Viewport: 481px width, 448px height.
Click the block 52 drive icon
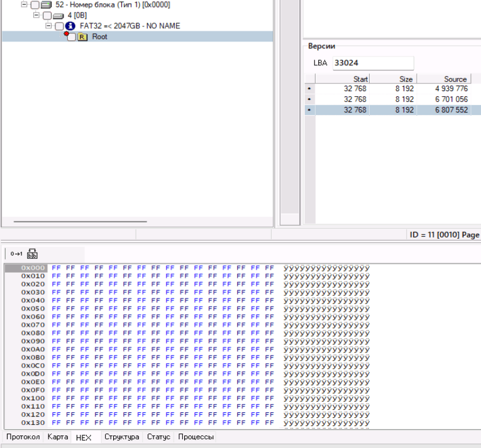tap(46, 4)
